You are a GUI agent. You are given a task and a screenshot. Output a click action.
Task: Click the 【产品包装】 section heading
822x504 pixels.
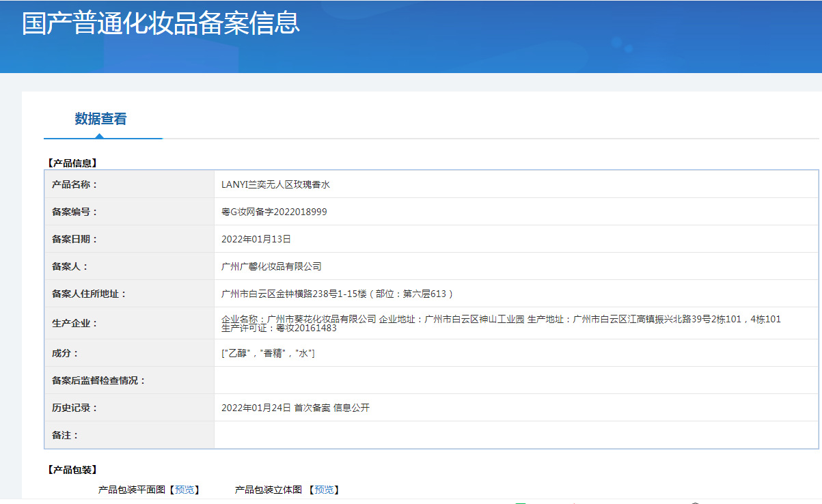[72, 470]
